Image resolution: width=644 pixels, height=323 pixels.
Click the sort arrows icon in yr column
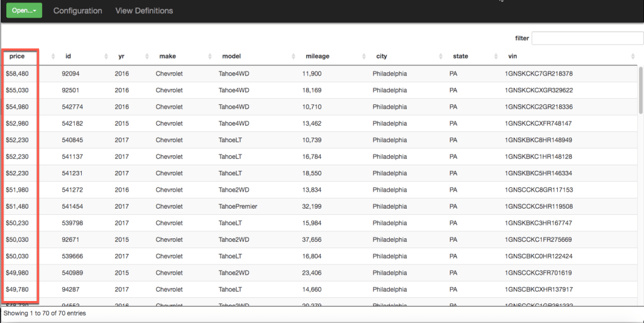point(146,57)
